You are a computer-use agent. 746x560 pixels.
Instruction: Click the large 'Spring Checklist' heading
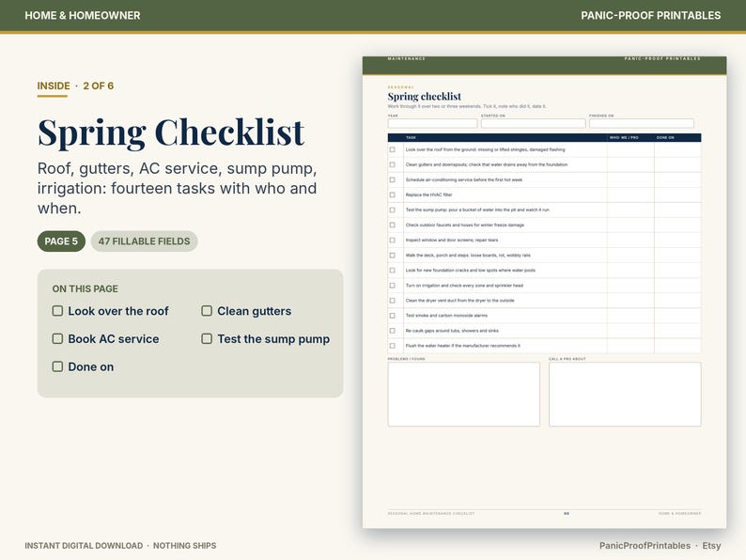171,132
